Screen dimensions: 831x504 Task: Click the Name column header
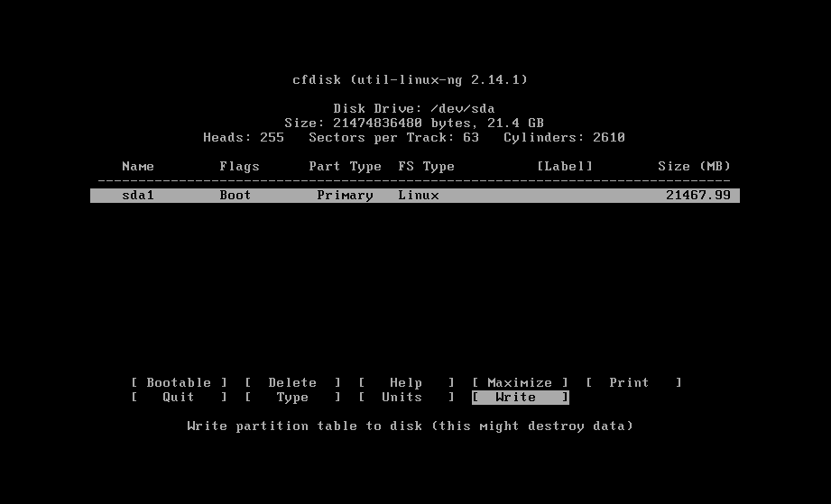138,166
